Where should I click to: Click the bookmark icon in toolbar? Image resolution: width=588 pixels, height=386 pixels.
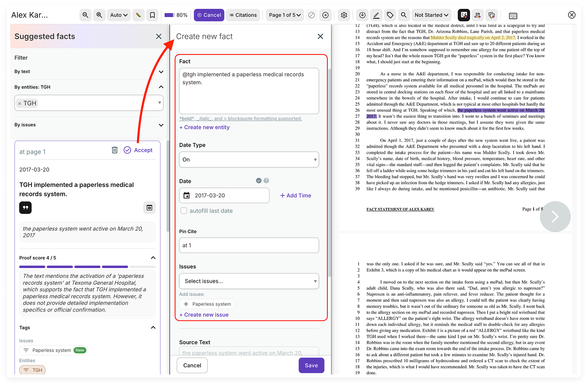(152, 15)
